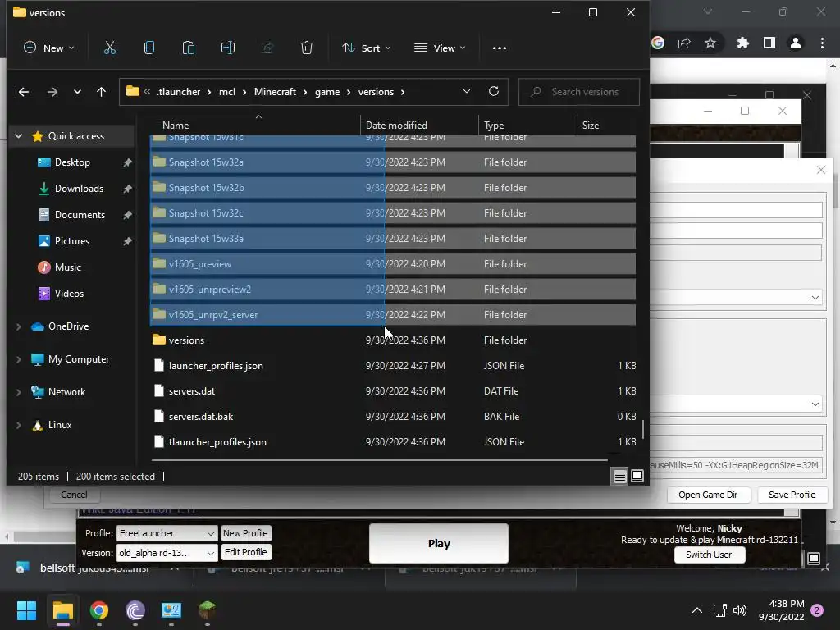Open the Profile FreeLauncher combo box
The height and width of the screenshot is (630, 840).
point(167,533)
